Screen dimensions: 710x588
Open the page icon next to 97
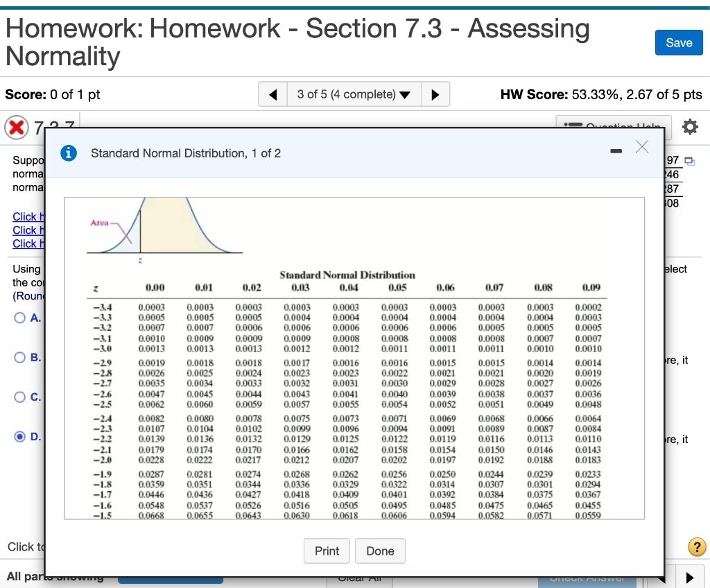tap(689, 159)
